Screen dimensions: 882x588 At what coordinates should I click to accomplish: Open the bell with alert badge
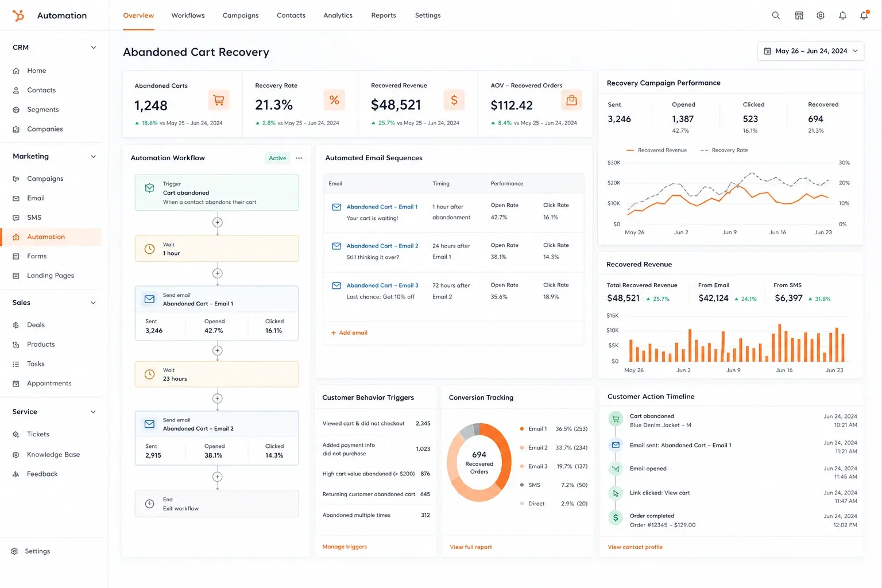pos(864,16)
